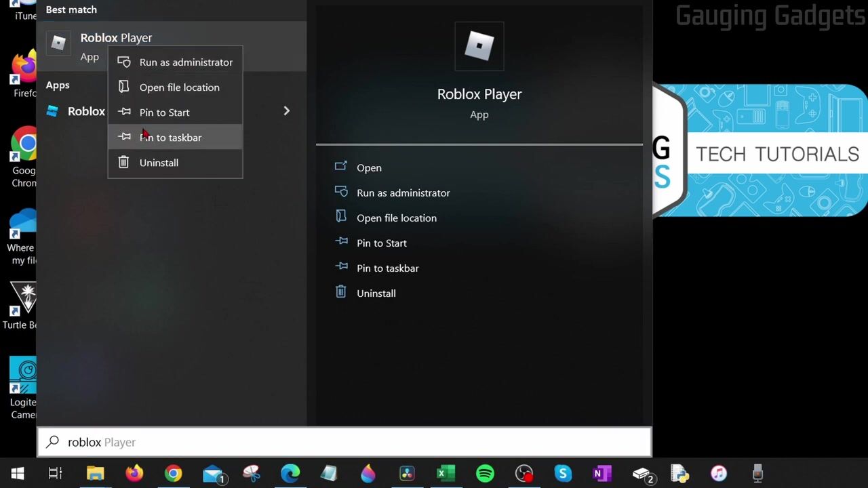
Task: Click Pin to taskbar in the details pane
Action: tap(387, 268)
